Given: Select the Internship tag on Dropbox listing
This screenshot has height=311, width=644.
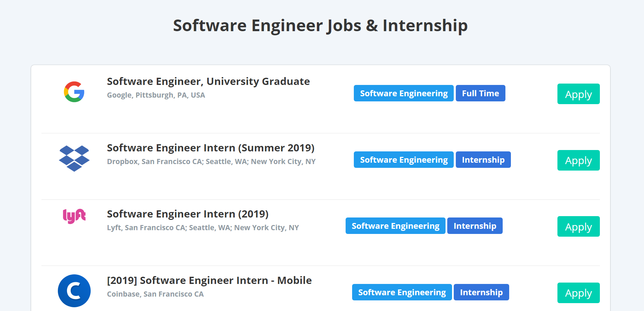Looking at the screenshot, I should coord(483,160).
